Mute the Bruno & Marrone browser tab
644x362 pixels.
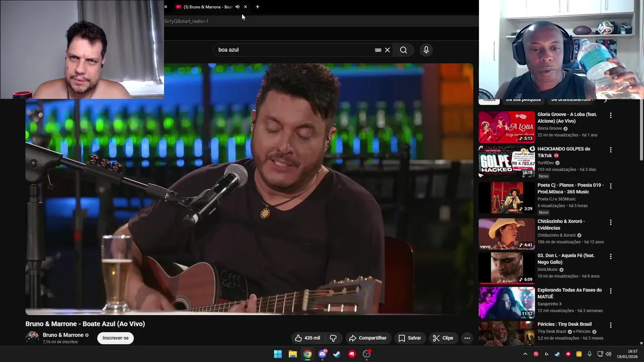pos(237,7)
